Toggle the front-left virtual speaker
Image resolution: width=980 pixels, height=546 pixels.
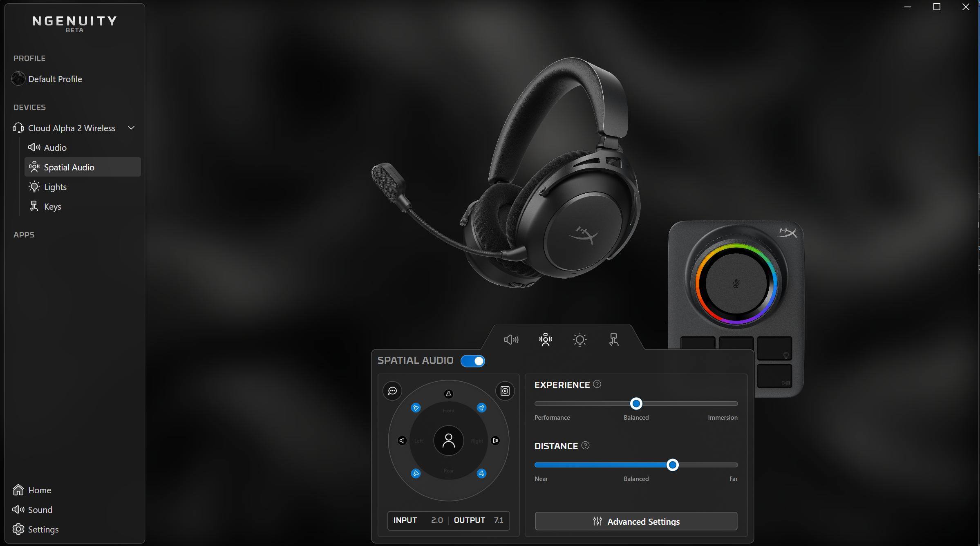coord(416,408)
